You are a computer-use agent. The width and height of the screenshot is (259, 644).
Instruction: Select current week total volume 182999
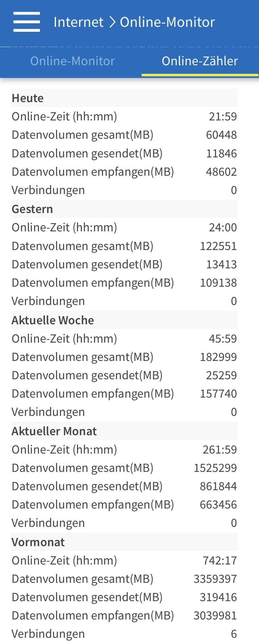coord(218,357)
